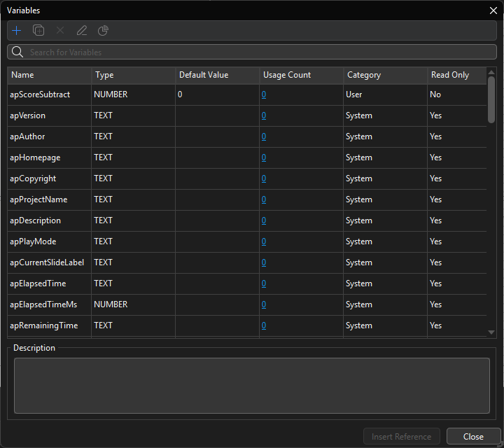Screen dimensions: 504x448
Task: Click the usage chart icon in toolbar
Action: coord(103,31)
